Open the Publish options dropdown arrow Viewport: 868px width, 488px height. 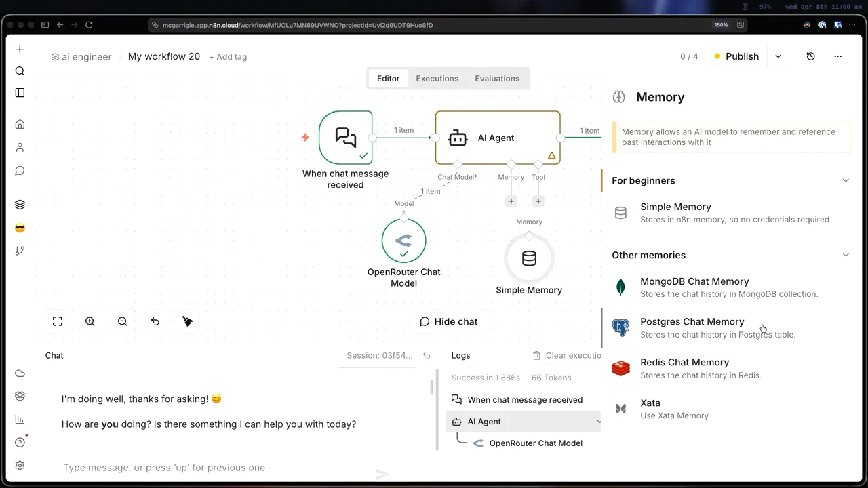pos(778,56)
